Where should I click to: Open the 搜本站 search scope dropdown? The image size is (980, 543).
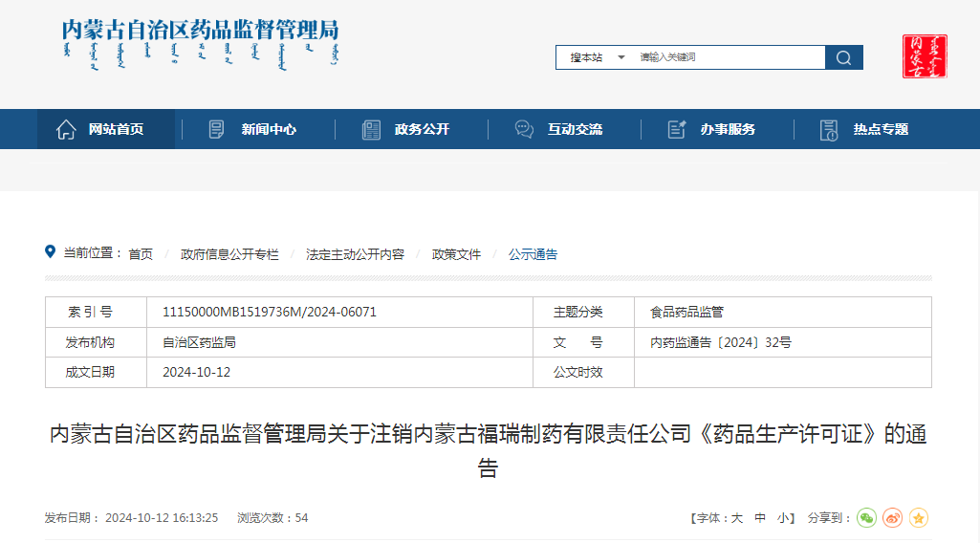pyautogui.click(x=597, y=57)
